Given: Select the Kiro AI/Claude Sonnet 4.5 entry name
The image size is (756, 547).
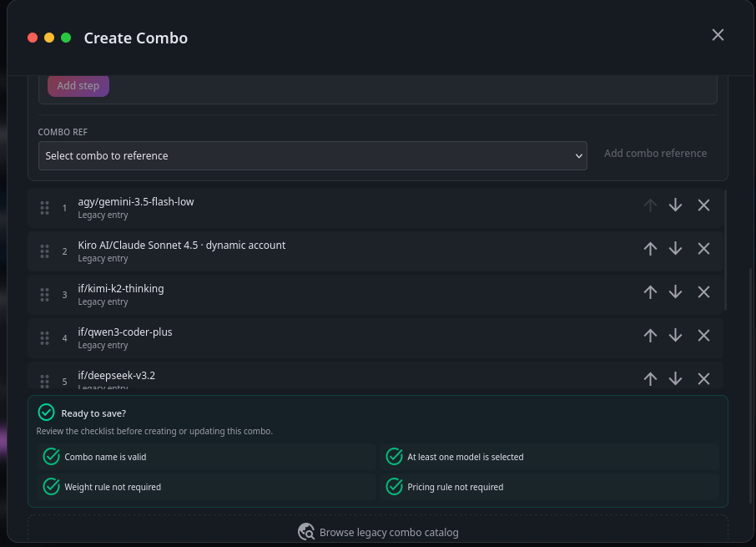Looking at the screenshot, I should click(x=182, y=245).
